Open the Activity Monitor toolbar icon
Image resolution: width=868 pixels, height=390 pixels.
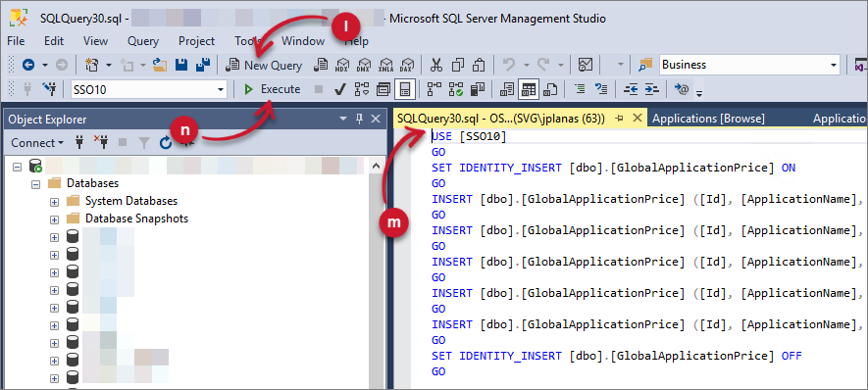(x=586, y=65)
